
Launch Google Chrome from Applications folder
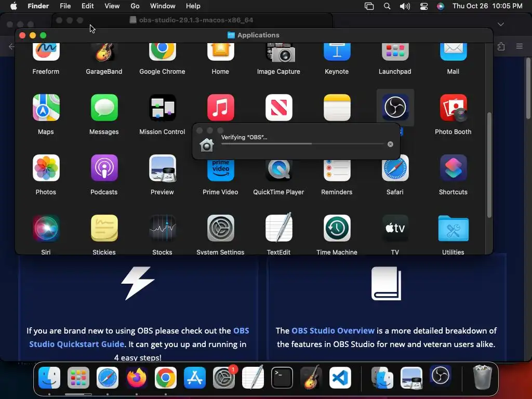click(162, 52)
